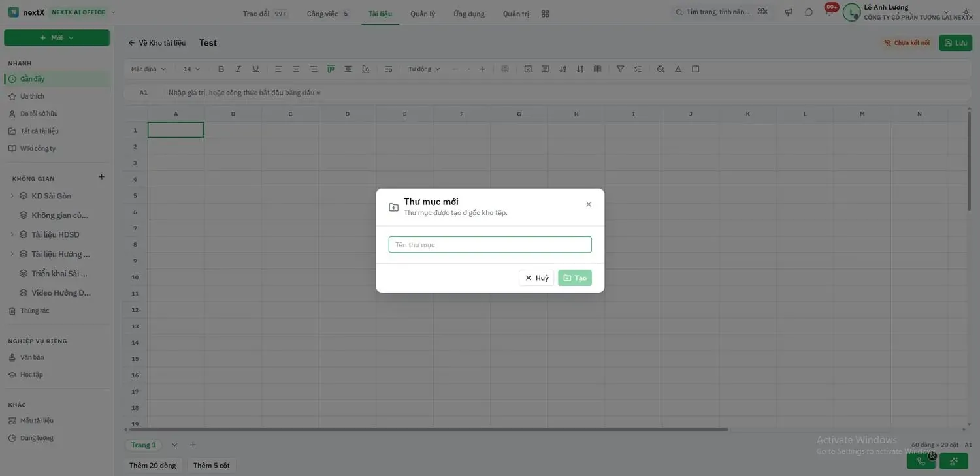Switch to the Công việc tab
Image resolution: width=980 pixels, height=476 pixels.
point(328,14)
